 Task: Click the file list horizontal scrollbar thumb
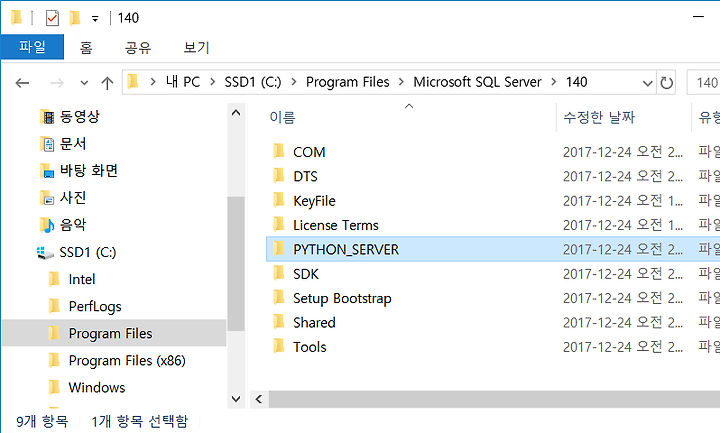tap(494, 399)
